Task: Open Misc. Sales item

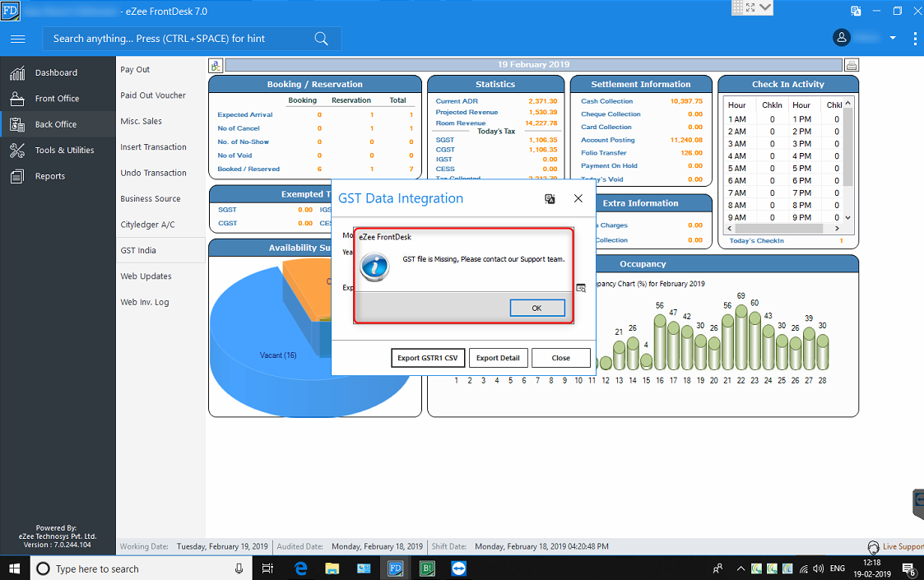Action: 141,122
